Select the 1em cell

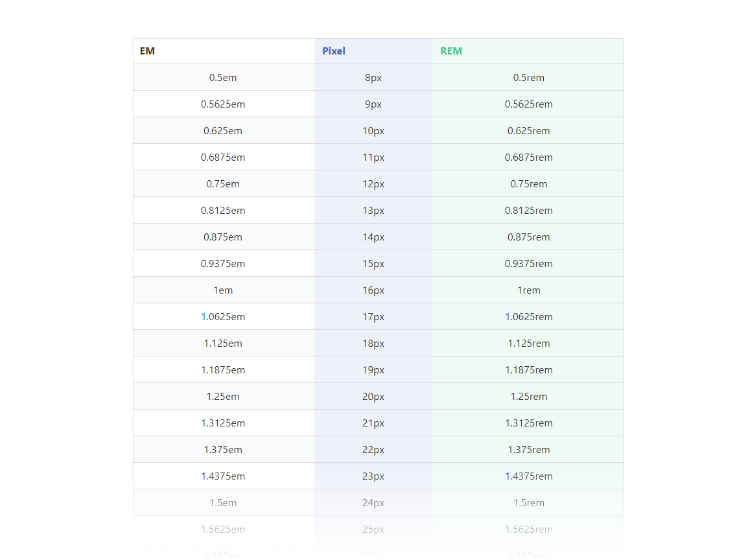tap(223, 290)
